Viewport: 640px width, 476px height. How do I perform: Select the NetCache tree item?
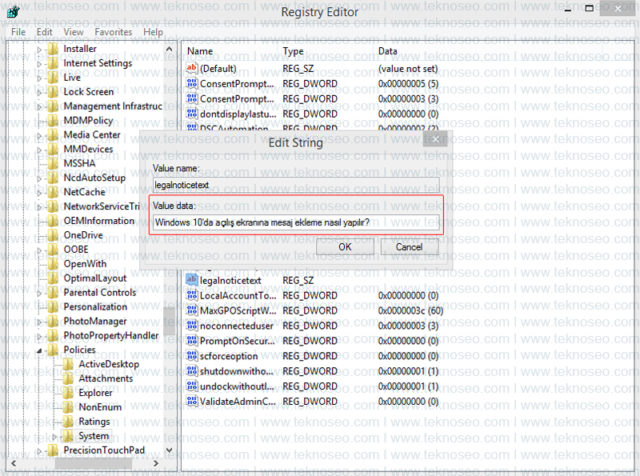tap(84, 192)
